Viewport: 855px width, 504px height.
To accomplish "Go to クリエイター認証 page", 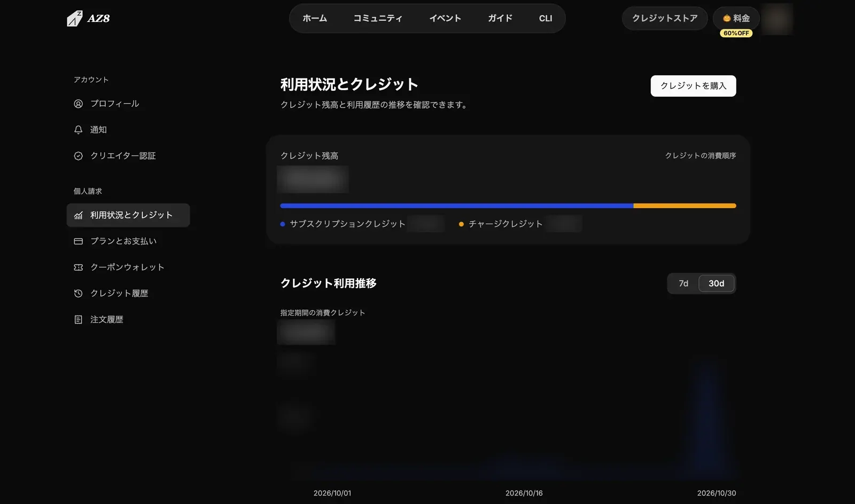I will [128, 156].
